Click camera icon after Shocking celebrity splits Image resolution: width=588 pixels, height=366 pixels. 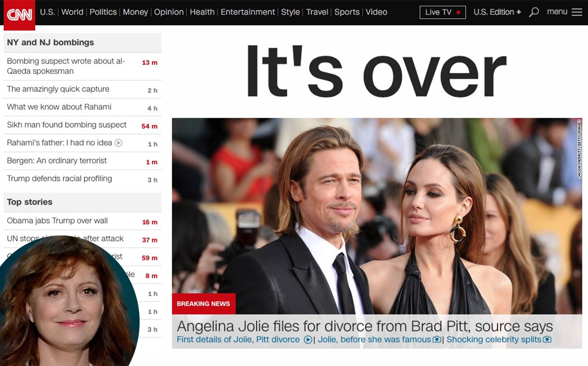tap(547, 340)
